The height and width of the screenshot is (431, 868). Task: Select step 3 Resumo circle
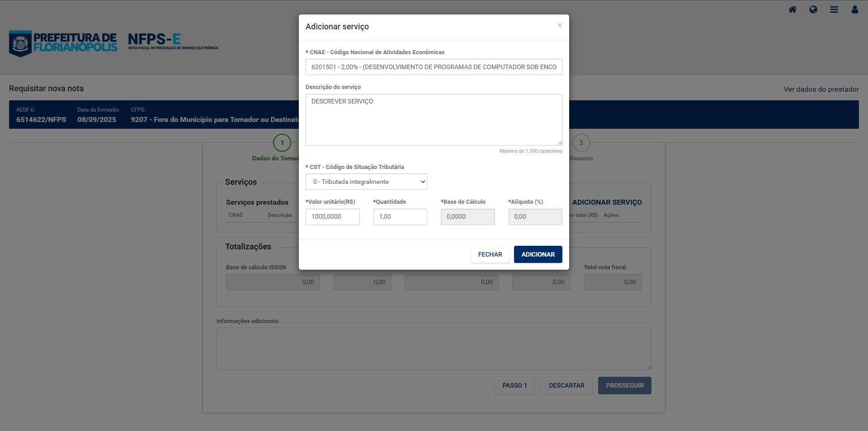coord(581,143)
